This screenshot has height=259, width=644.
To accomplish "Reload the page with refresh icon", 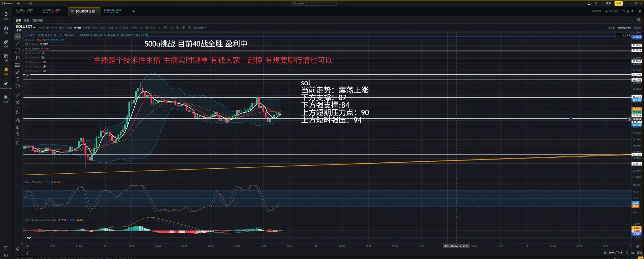I will (x=30, y=3).
